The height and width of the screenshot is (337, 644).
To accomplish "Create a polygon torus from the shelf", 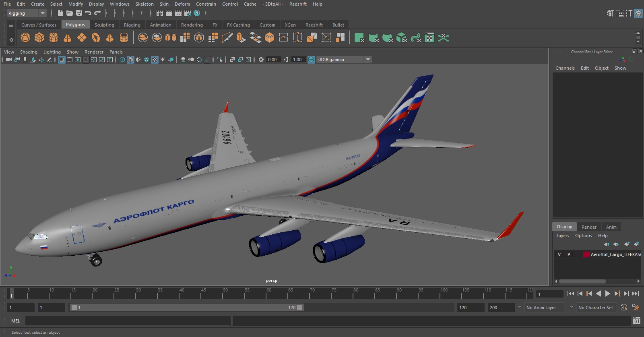I will (96, 38).
